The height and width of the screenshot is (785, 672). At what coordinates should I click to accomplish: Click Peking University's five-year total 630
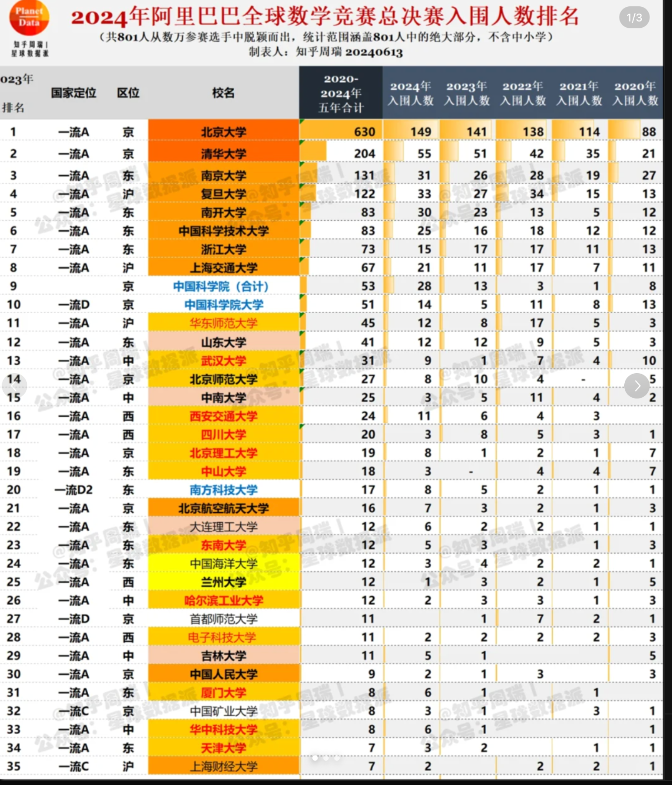coord(365,132)
